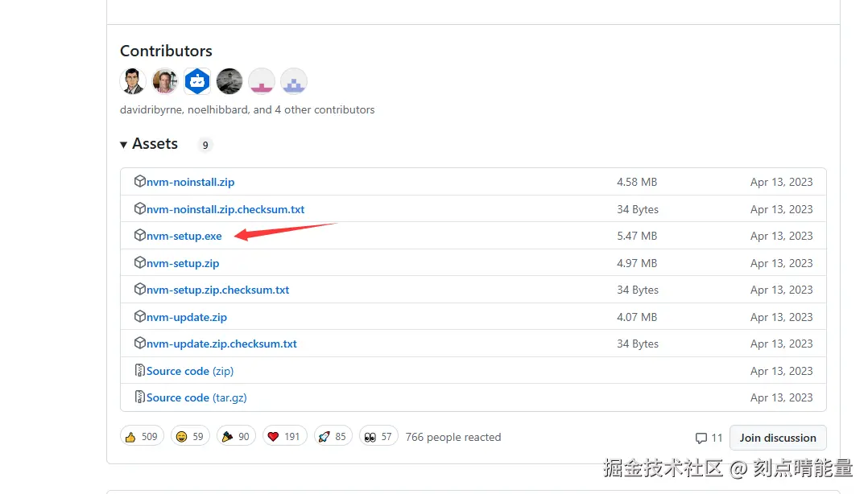React with thumbs up (509)

pos(142,437)
